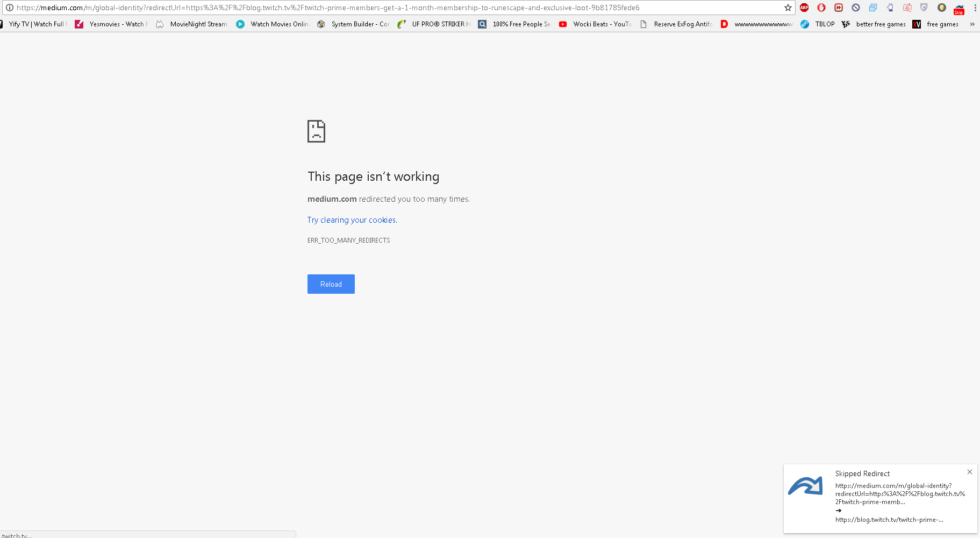980x538 pixels.
Task: Click the blue circle-slash blocker extension icon
Action: (856, 8)
